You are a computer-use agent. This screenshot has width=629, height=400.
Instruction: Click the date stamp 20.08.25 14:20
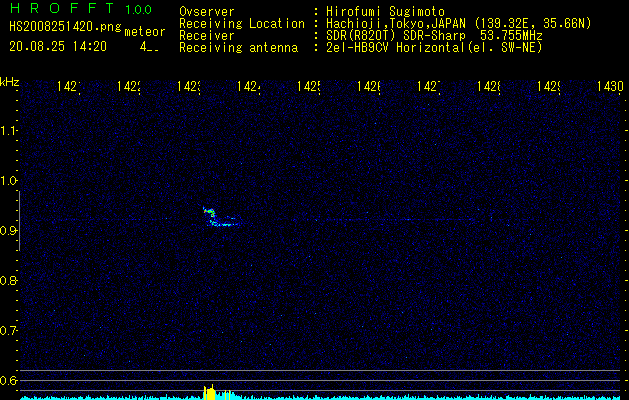coord(58,47)
